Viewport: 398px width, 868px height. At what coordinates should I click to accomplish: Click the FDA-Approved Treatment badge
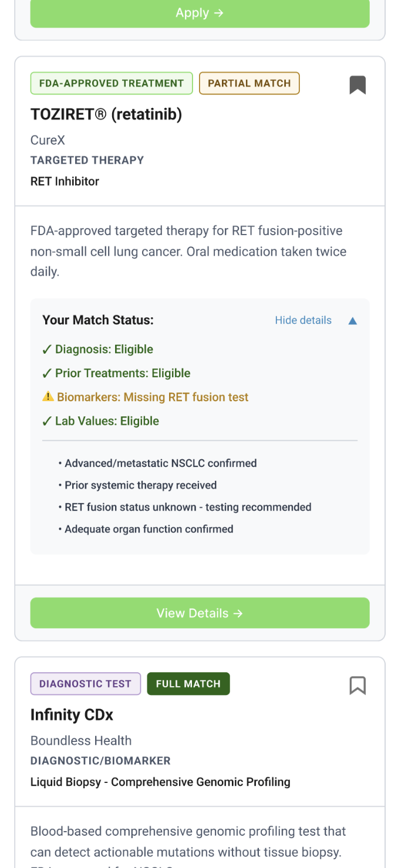(112, 83)
